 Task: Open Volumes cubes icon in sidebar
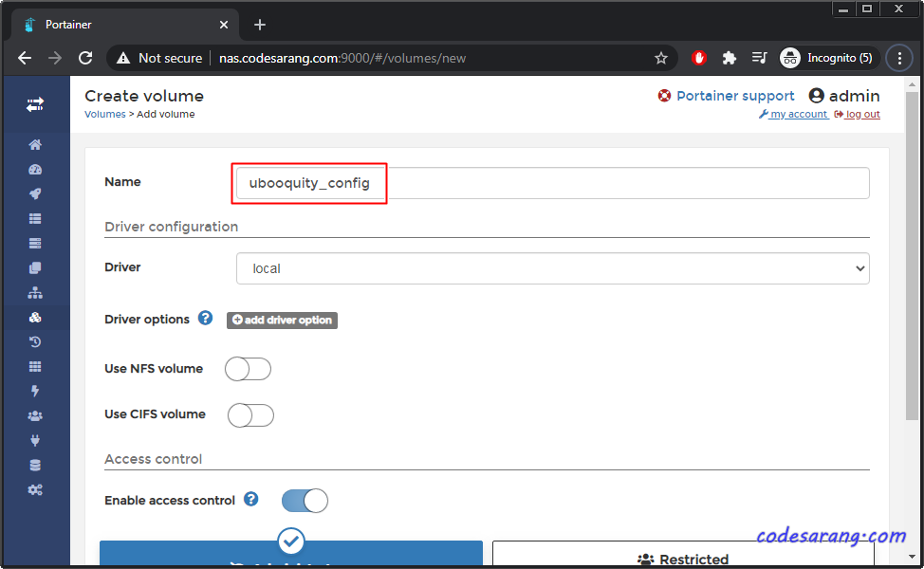[x=35, y=318]
